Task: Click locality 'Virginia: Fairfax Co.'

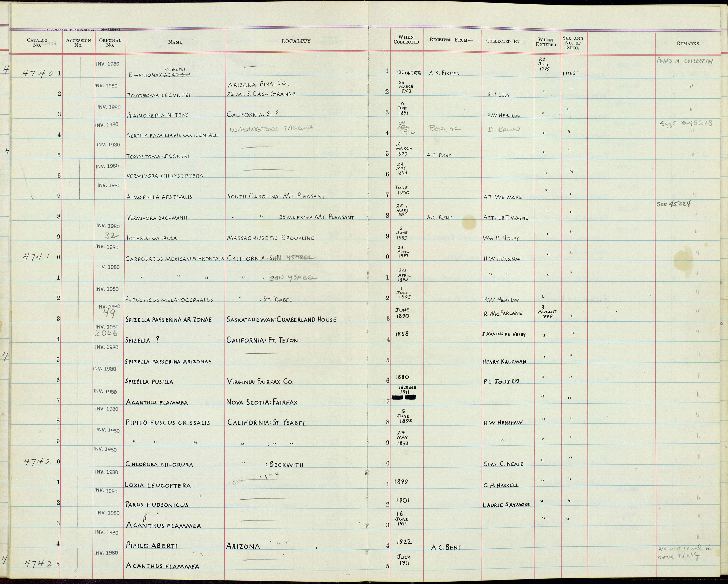Action: [260, 382]
